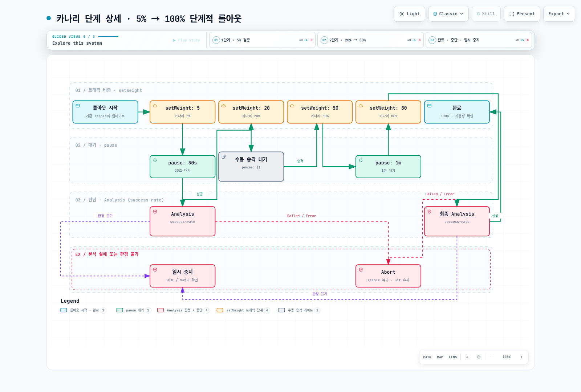Click the shield icon on 최종 Analysis node
The width and height of the screenshot is (581, 392).
coord(430,212)
